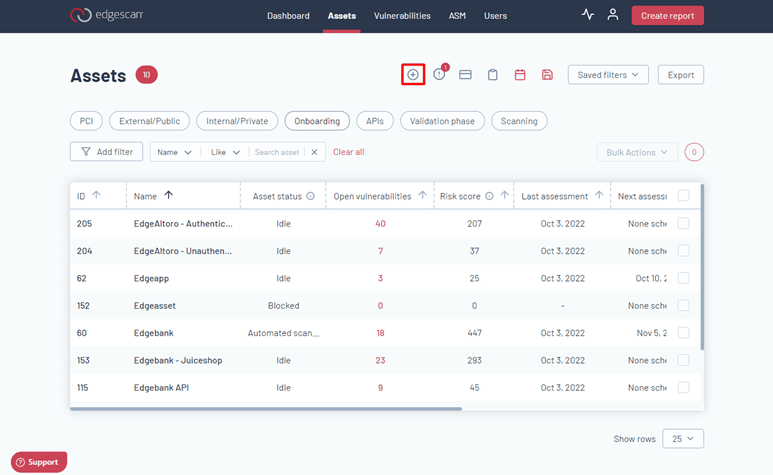
Task: Open asset Edgebank - Juiceshop
Action: pos(178,360)
